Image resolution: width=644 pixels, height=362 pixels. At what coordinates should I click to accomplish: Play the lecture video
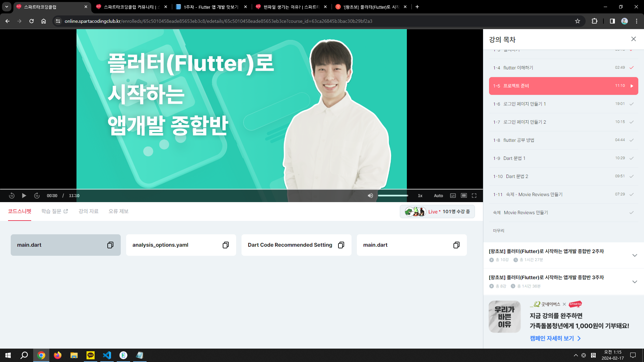(x=24, y=195)
